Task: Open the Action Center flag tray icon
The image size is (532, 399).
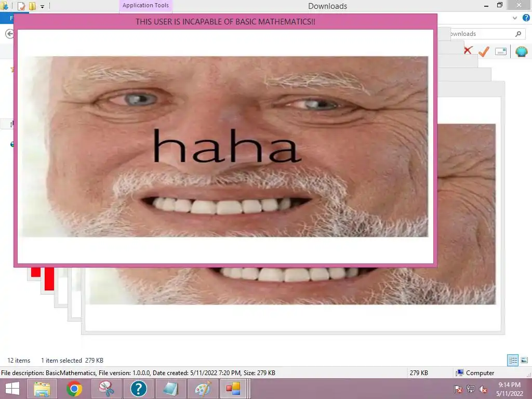Action: [x=458, y=389]
